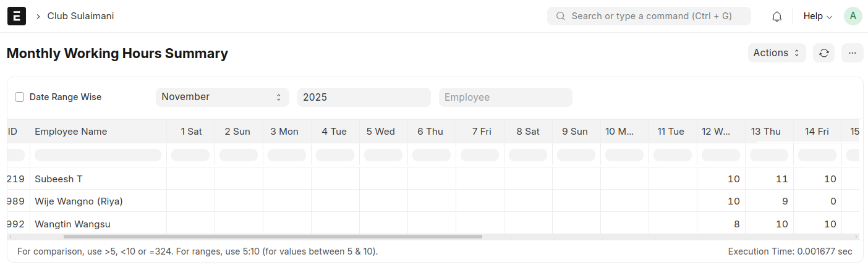Click the refresh report icon
Screen dimensions: 868x270
(x=824, y=53)
